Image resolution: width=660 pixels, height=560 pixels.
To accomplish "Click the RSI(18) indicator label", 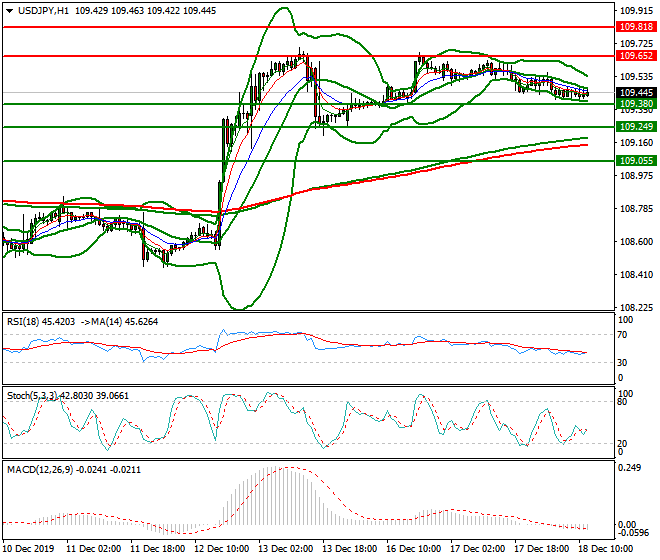I will click(28, 322).
